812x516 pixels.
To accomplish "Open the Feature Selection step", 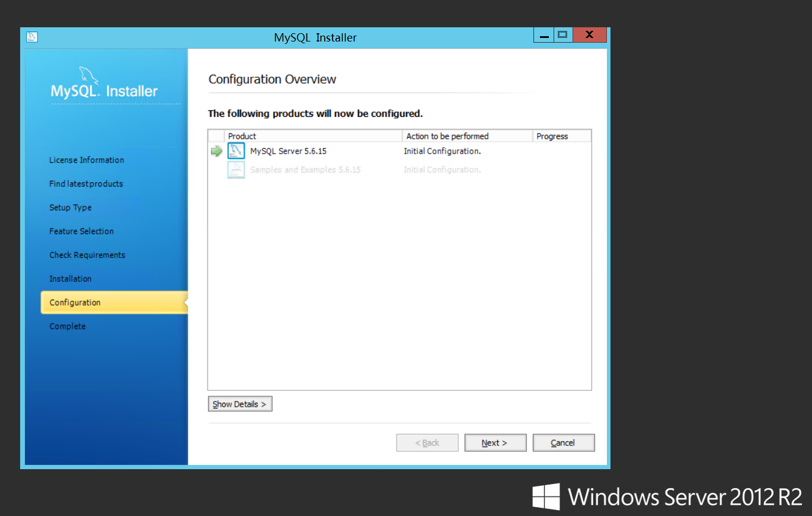I will point(81,231).
